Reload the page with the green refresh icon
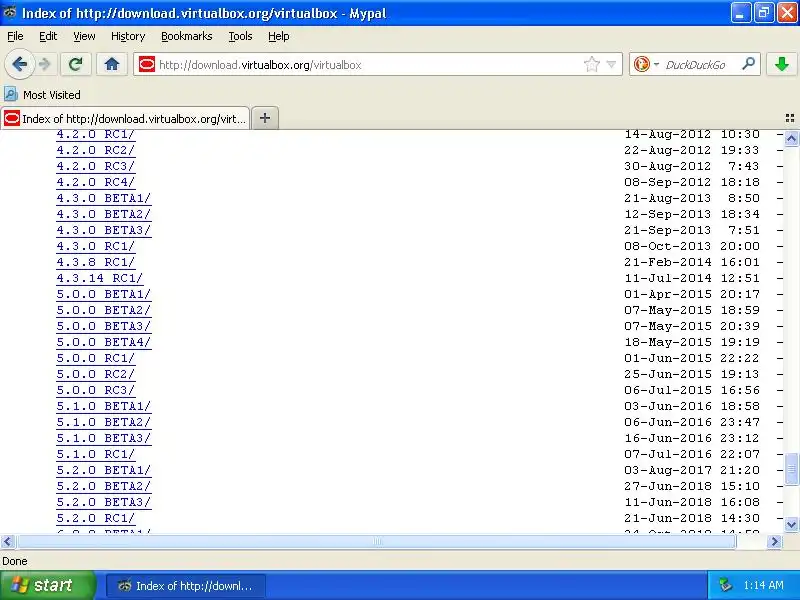Image resolution: width=800 pixels, height=600 pixels. click(x=76, y=64)
